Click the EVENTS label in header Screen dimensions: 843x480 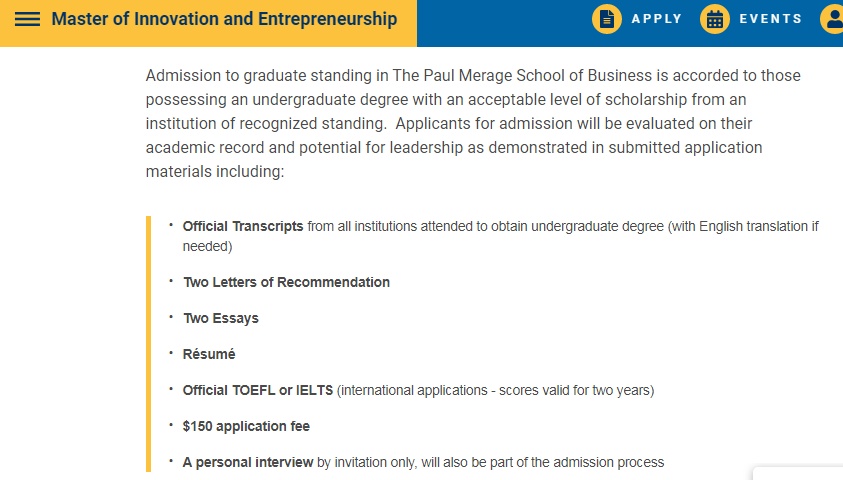point(771,19)
